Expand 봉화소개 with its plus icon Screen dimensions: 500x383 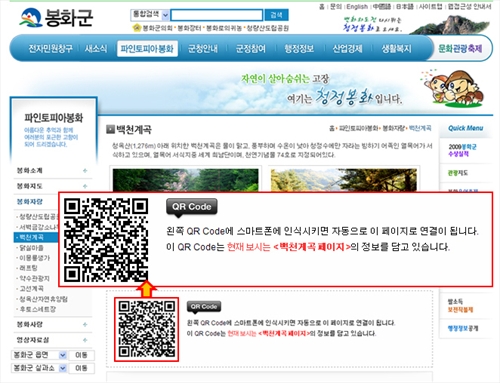point(85,171)
